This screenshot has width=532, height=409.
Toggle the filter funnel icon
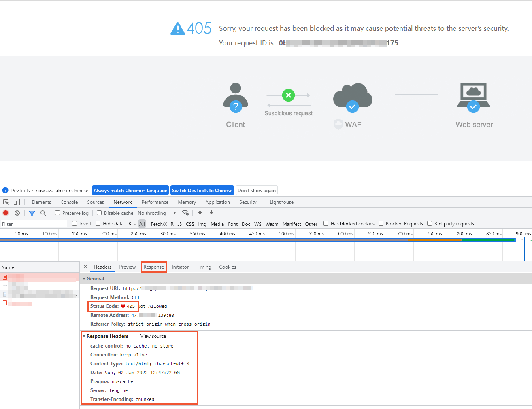(32, 213)
